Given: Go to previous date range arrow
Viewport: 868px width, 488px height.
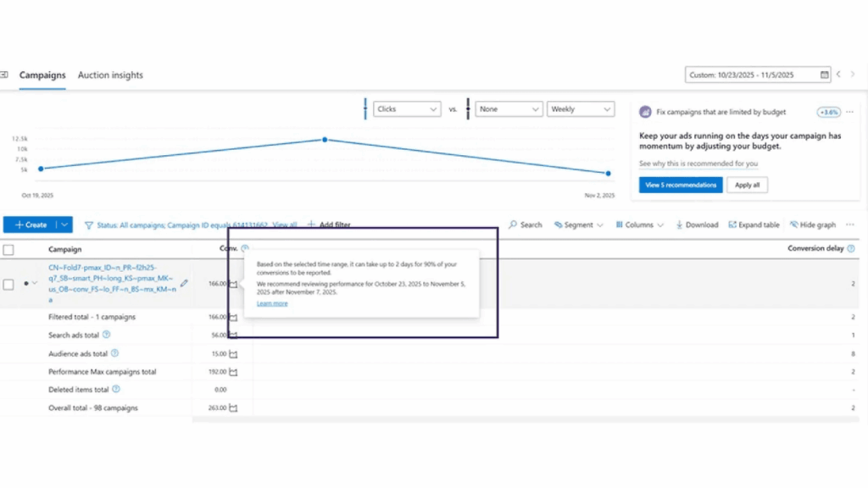Looking at the screenshot, I should tap(838, 75).
